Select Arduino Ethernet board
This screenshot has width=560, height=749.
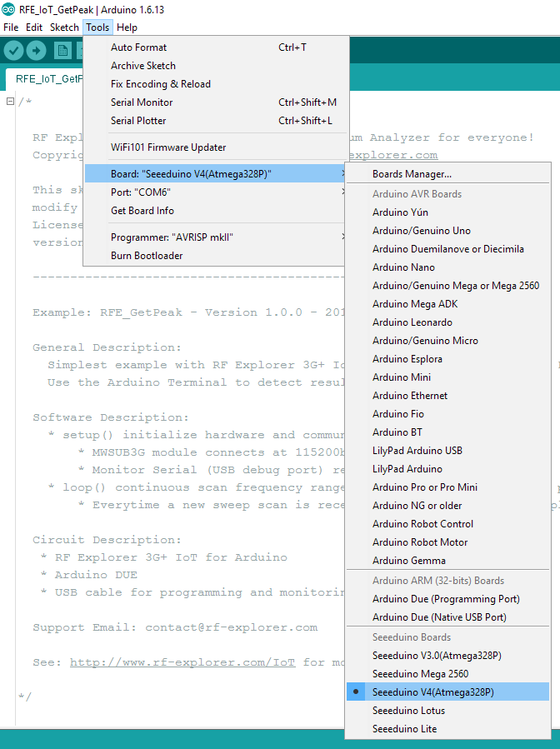[x=447, y=396]
